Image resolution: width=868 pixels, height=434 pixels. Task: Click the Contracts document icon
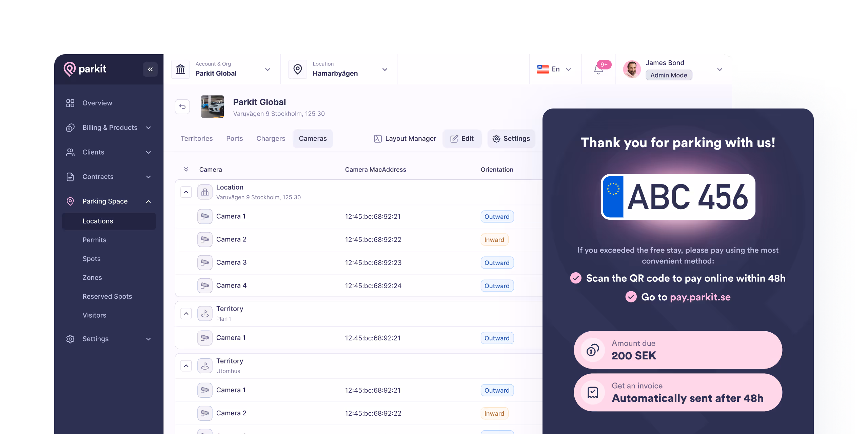click(x=70, y=177)
